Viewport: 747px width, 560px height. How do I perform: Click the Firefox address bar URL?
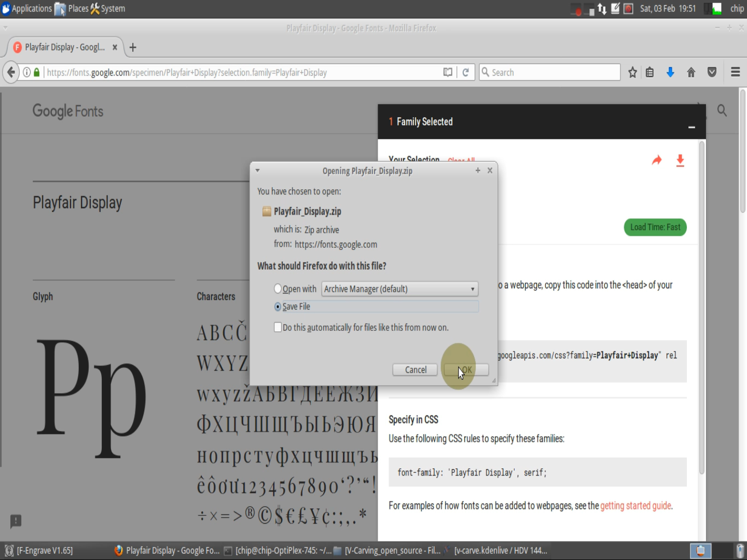tap(187, 73)
